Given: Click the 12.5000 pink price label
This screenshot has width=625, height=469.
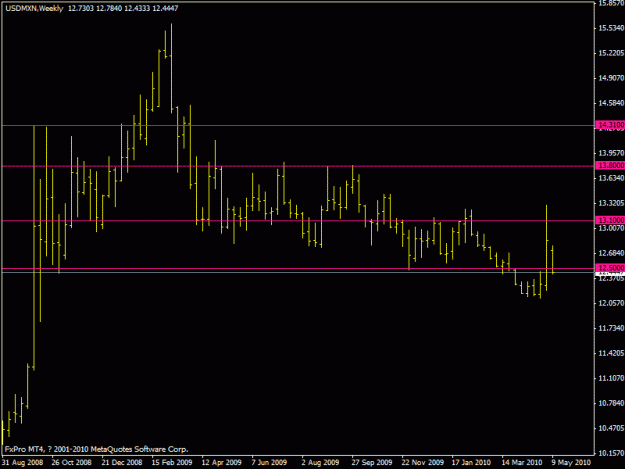Looking at the screenshot, I should click(x=610, y=268).
